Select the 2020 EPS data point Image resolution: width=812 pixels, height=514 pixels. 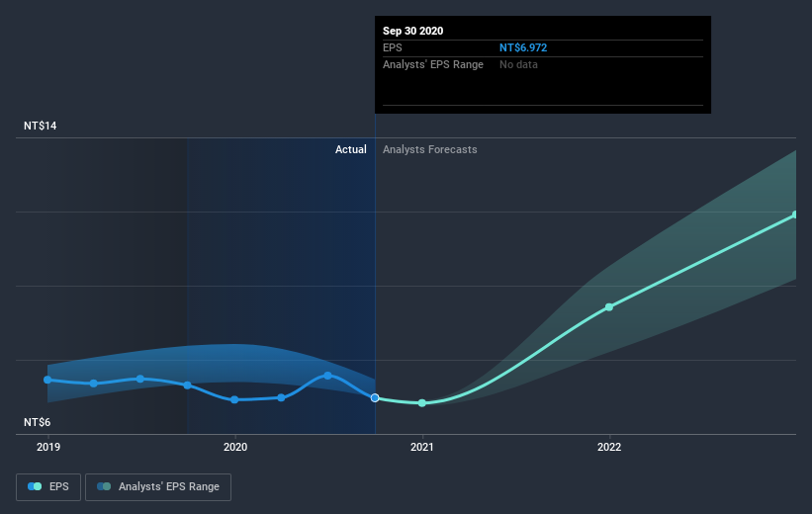pos(234,399)
